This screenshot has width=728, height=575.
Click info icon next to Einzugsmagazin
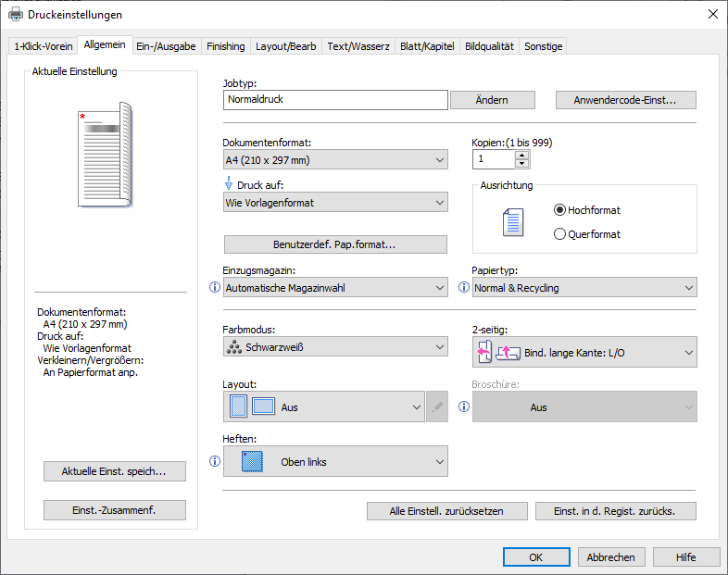coord(215,288)
